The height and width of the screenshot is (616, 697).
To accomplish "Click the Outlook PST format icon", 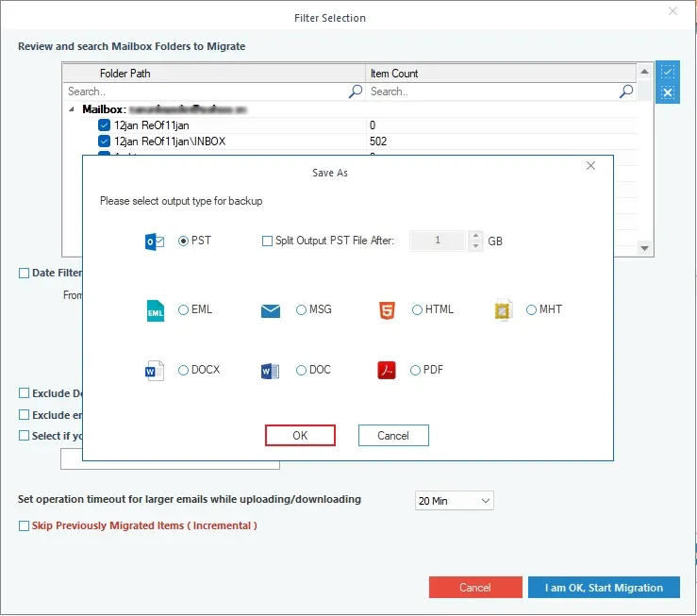I will [x=155, y=241].
